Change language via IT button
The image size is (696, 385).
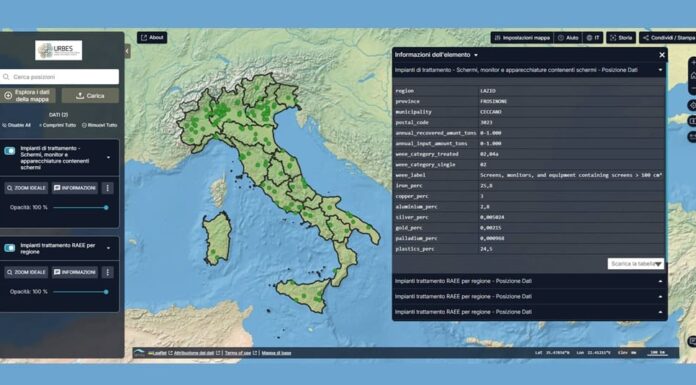[x=593, y=38]
